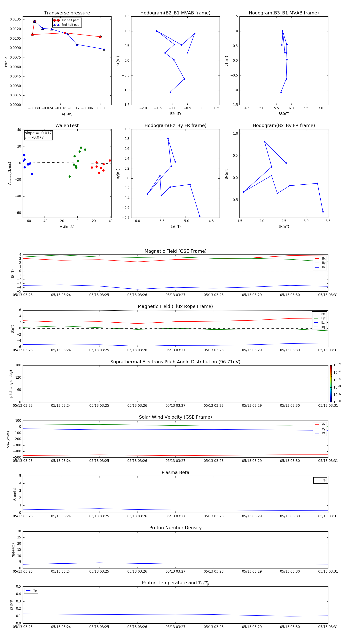Click the '2nd half path' legend entry

[67, 25]
